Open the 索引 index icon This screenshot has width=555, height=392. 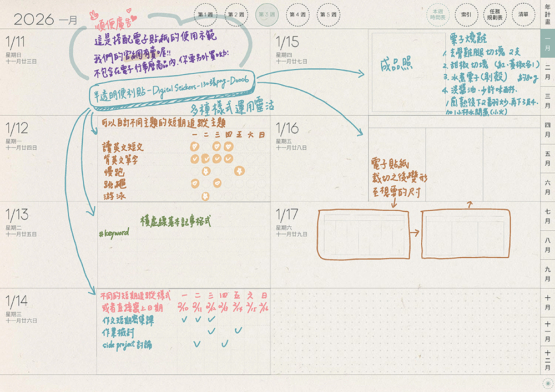pos(466,16)
